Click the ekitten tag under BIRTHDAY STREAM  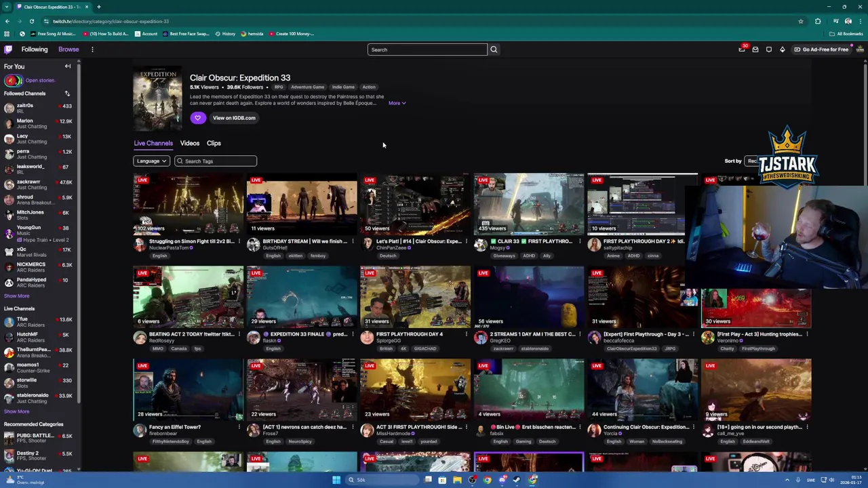point(296,256)
